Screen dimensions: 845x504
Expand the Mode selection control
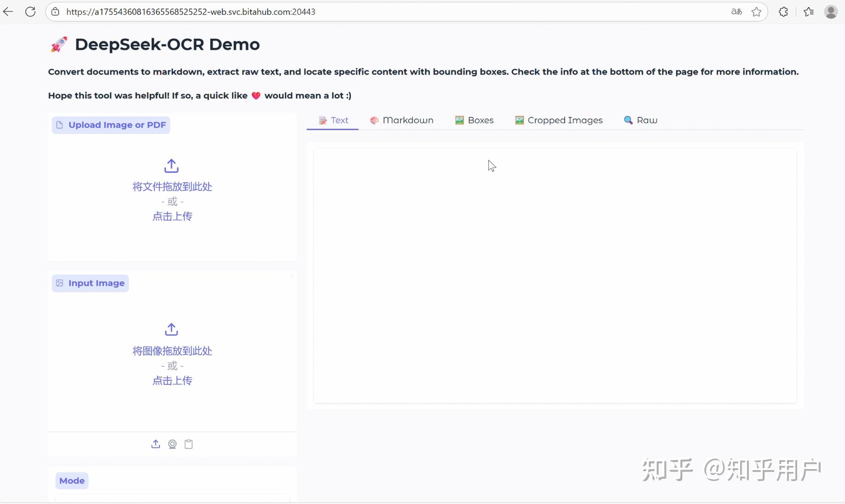tap(172, 499)
